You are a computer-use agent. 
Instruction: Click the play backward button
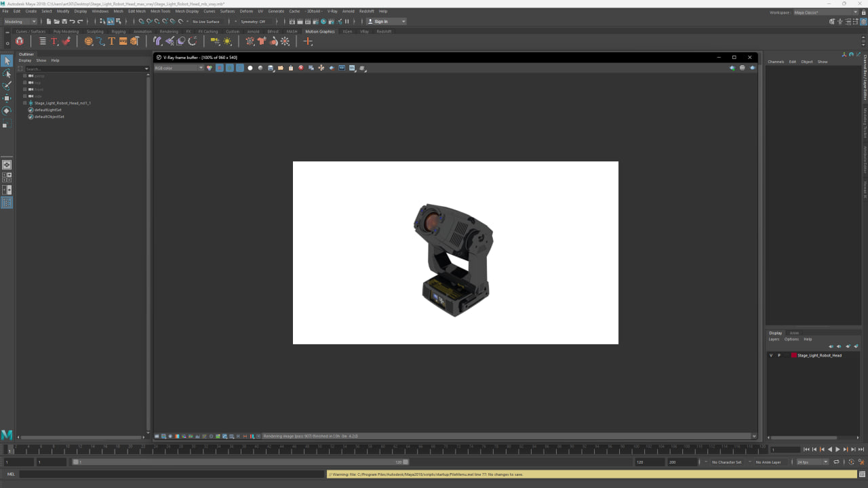point(830,449)
